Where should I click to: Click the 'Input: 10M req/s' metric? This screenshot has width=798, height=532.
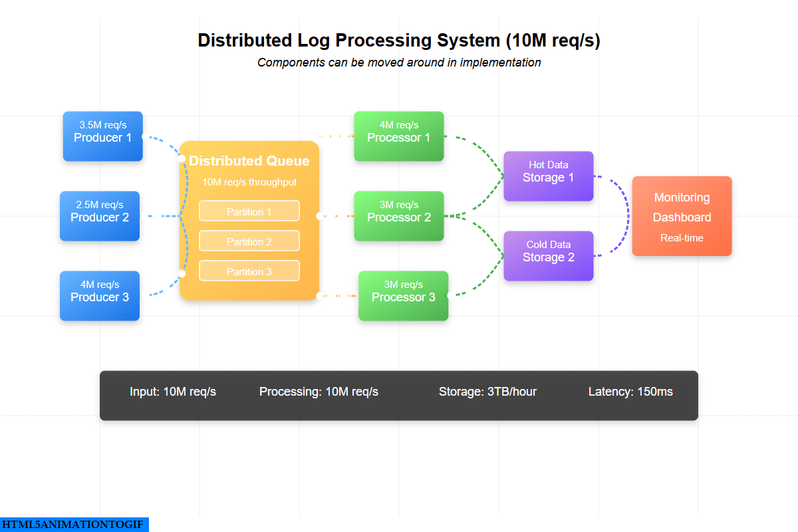coord(173,392)
